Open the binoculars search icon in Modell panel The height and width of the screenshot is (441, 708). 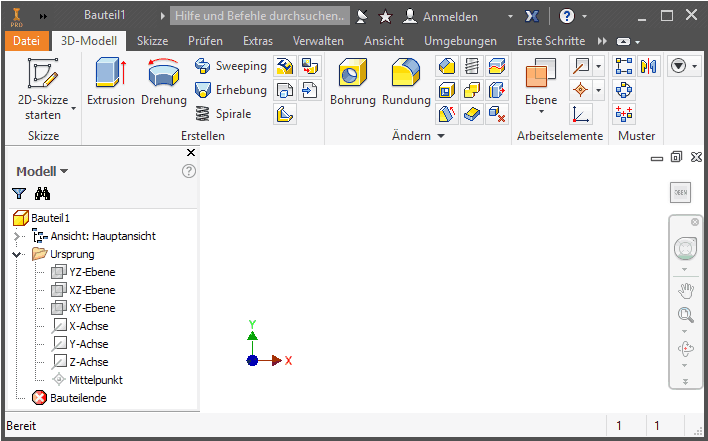click(x=42, y=194)
